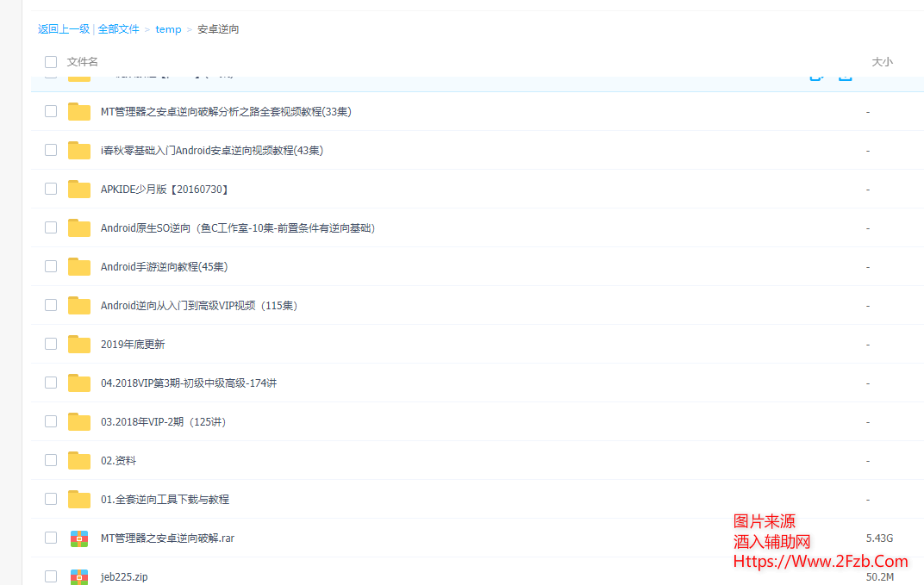The height and width of the screenshot is (585, 924).
Task: Open Android逆向从入门到高级VIP视频 folder name
Action: [x=198, y=305]
